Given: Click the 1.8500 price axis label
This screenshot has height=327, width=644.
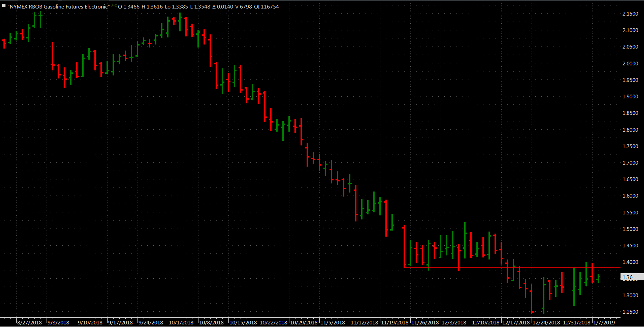Looking at the screenshot, I should point(630,113).
